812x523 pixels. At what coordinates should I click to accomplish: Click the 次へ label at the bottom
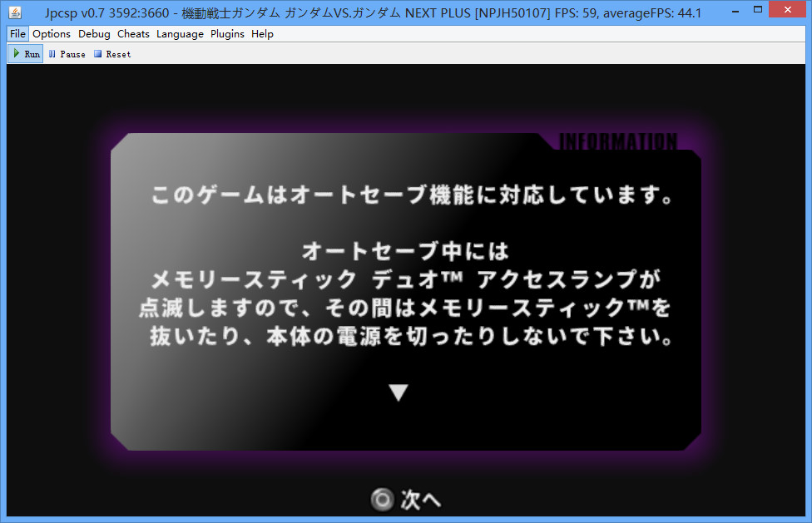pyautogui.click(x=420, y=500)
